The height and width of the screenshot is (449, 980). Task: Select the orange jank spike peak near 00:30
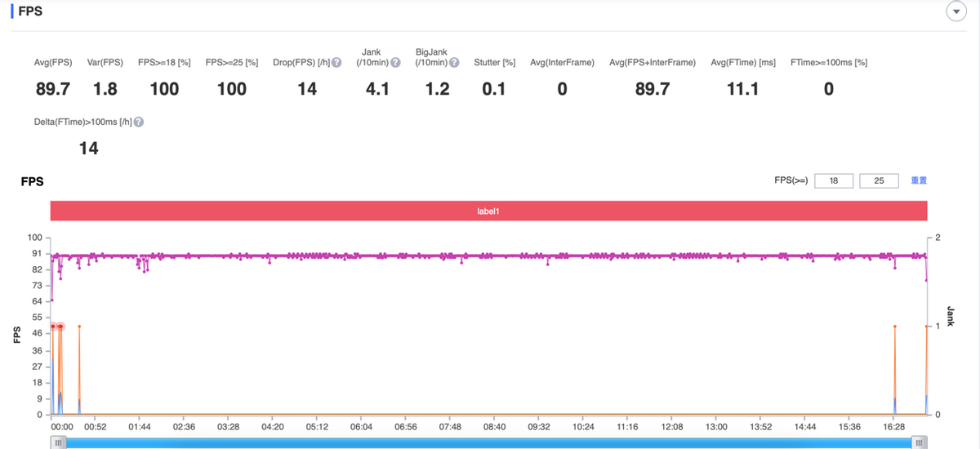(x=79, y=327)
